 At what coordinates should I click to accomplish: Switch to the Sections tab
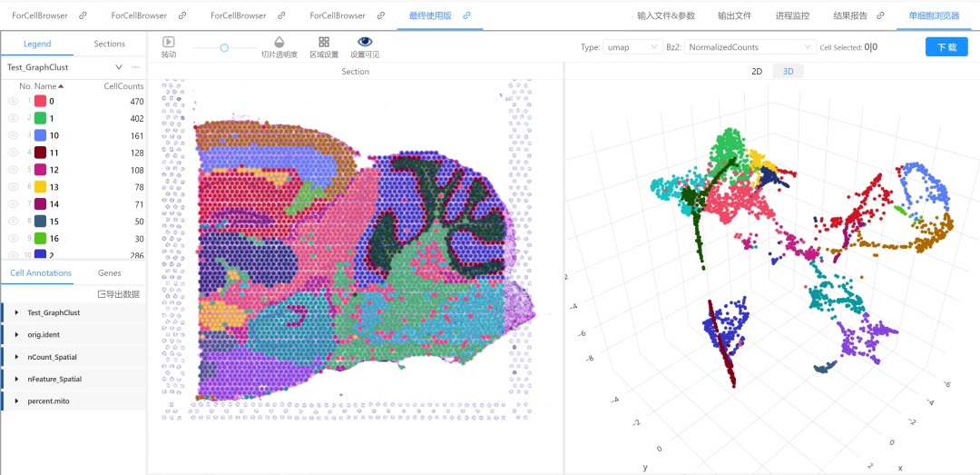109,44
